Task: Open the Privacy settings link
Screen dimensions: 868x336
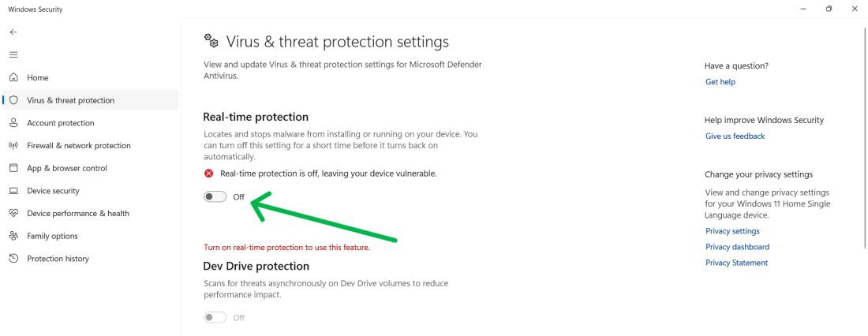Action: (732, 231)
